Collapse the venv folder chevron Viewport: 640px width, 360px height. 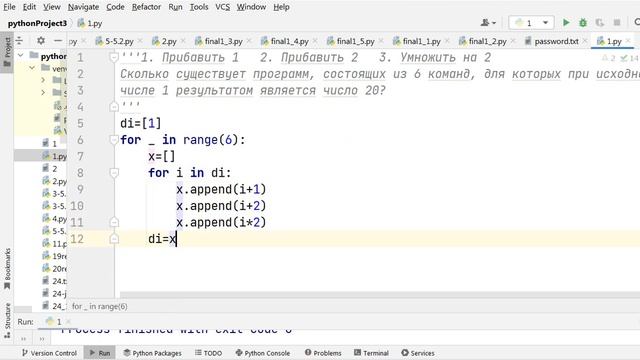[x=32, y=68]
